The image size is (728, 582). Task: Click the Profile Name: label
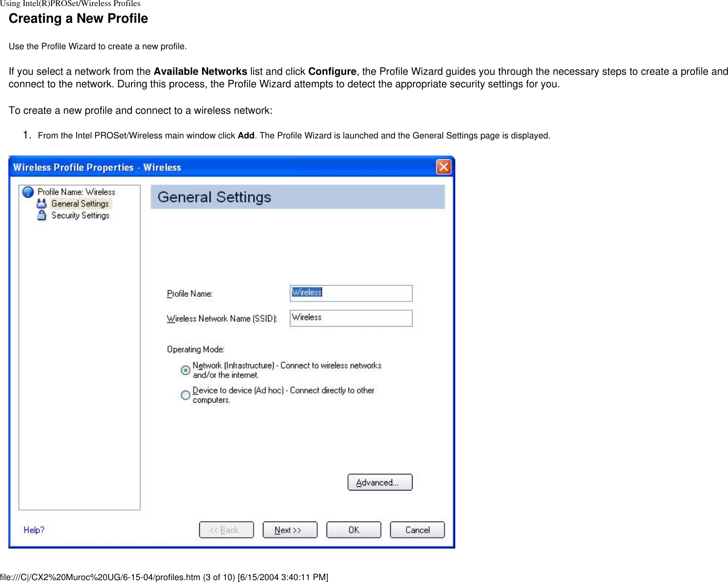pyautogui.click(x=190, y=294)
